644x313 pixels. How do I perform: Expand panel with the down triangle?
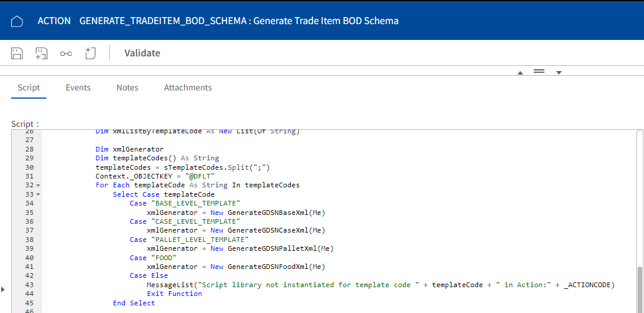click(x=558, y=73)
